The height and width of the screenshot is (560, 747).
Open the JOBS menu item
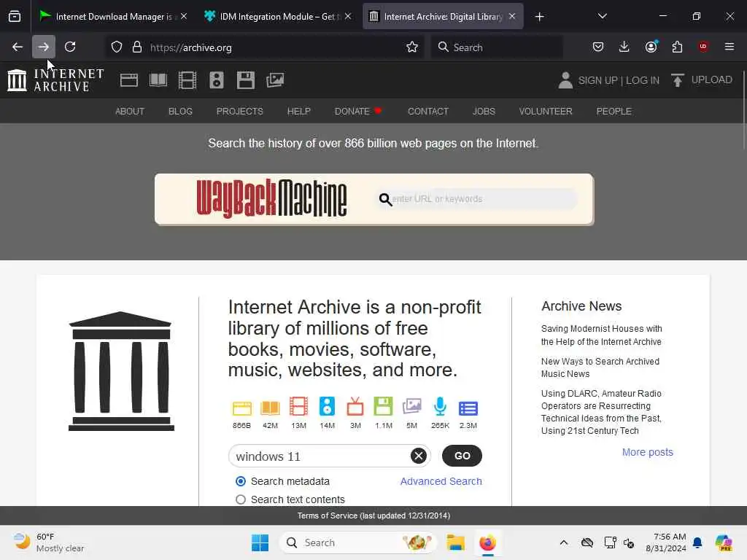pyautogui.click(x=484, y=111)
